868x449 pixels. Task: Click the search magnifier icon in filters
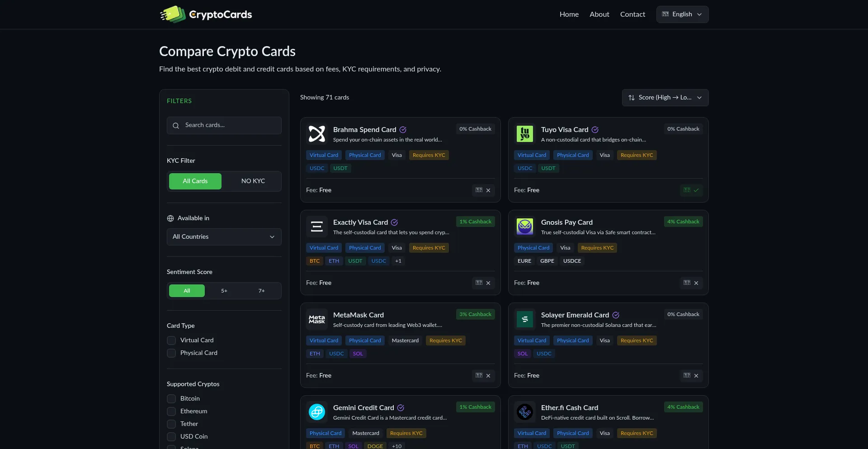click(x=176, y=126)
